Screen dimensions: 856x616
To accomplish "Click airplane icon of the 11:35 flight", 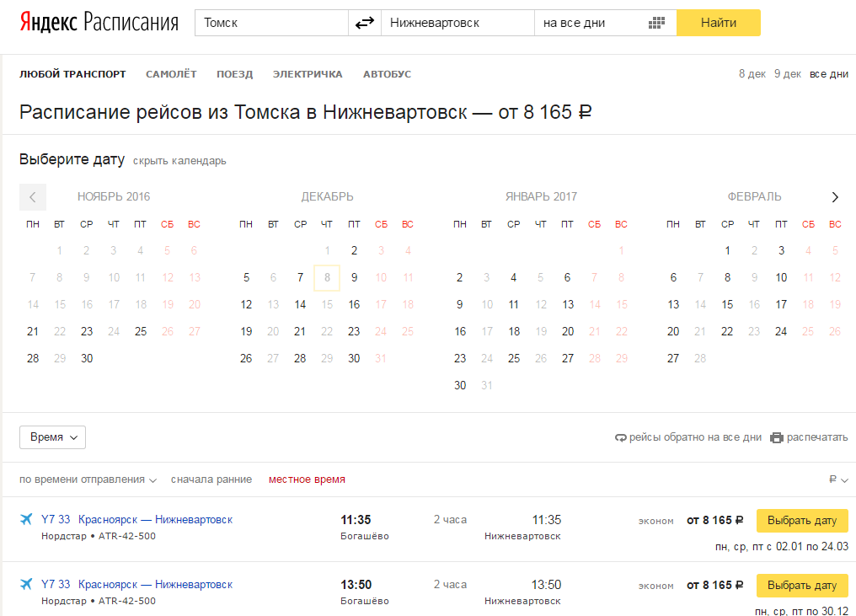I will tap(26, 519).
